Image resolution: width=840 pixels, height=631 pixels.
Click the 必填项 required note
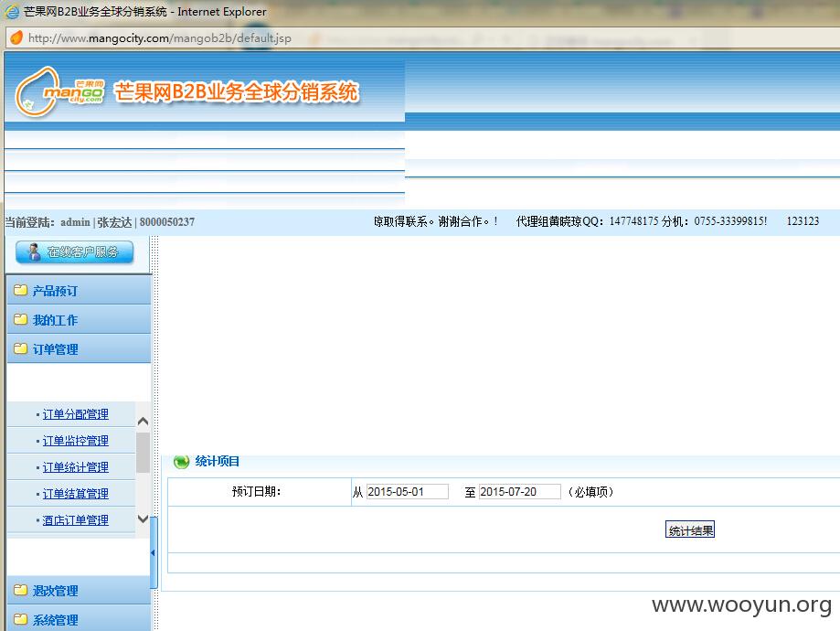pos(590,492)
